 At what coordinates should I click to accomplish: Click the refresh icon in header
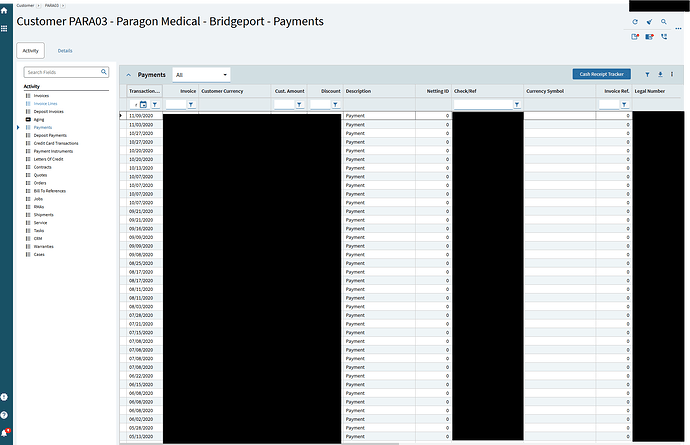635,22
